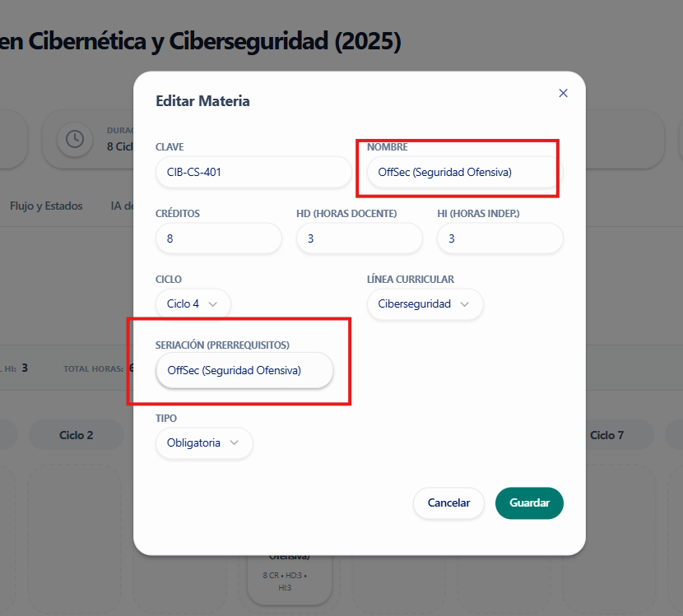Close the Editar Materia dialog with X
Viewport: 683px width, 616px height.
point(563,93)
